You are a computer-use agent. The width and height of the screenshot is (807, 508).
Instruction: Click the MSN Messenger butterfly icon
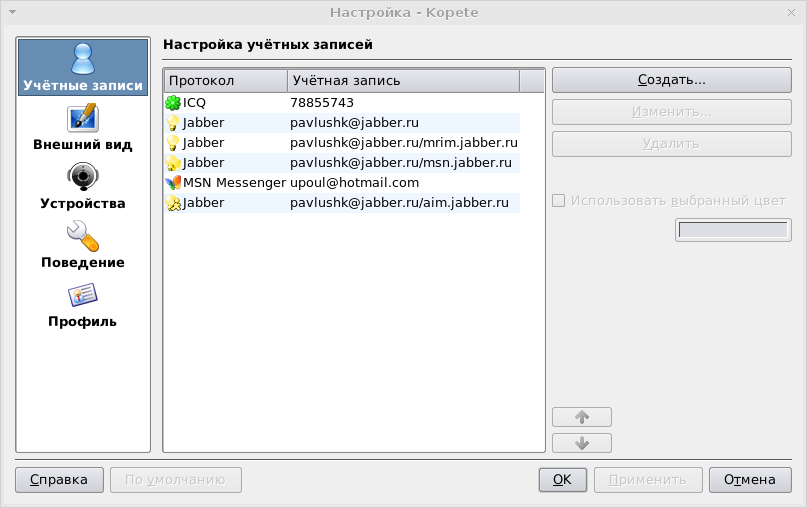[x=173, y=183]
